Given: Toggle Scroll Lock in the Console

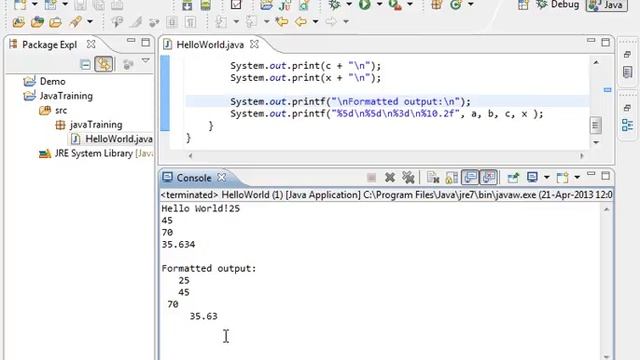Looking at the screenshot, I should tap(451, 178).
